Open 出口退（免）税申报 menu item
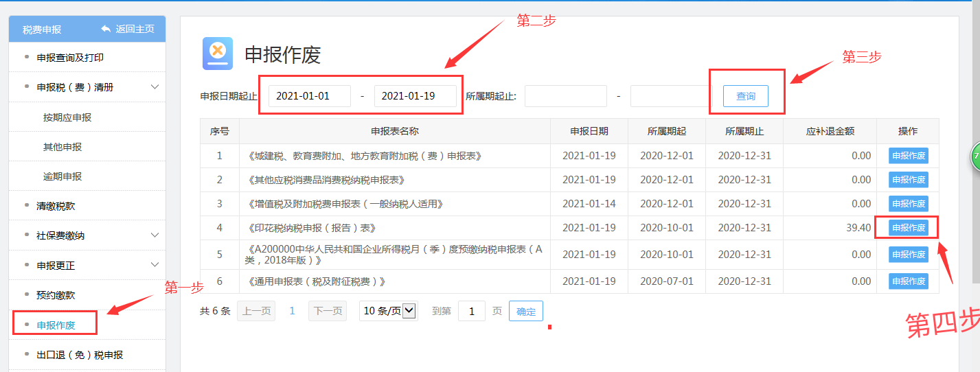 tap(80, 355)
